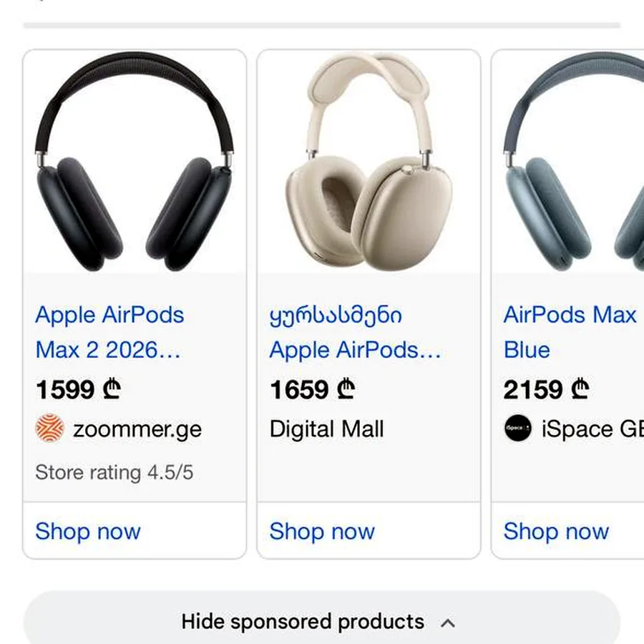Open the black AirPods Max product image
Screen dimensions: 644x644
coord(135,162)
